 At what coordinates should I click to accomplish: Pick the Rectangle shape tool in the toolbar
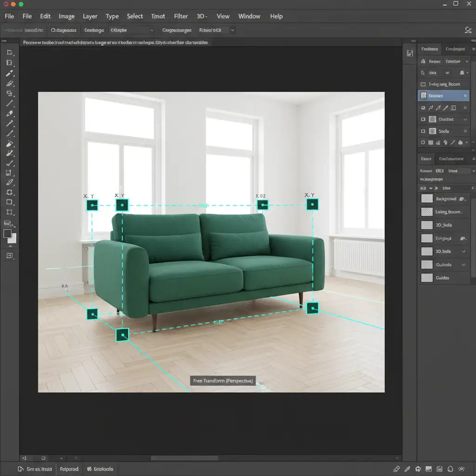pyautogui.click(x=9, y=202)
